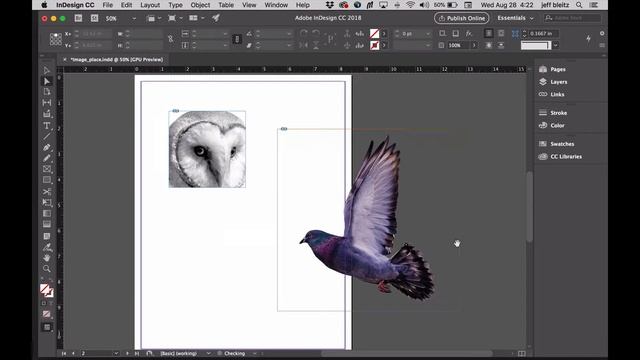Select the Rectangle Frame tool
This screenshot has height=360, width=640.
(x=47, y=169)
